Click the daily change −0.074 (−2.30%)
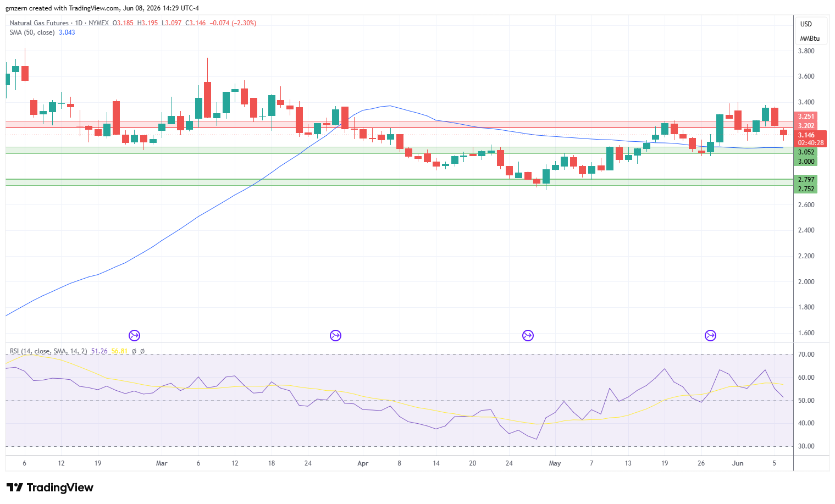This screenshot has width=835, height=504. coord(233,23)
